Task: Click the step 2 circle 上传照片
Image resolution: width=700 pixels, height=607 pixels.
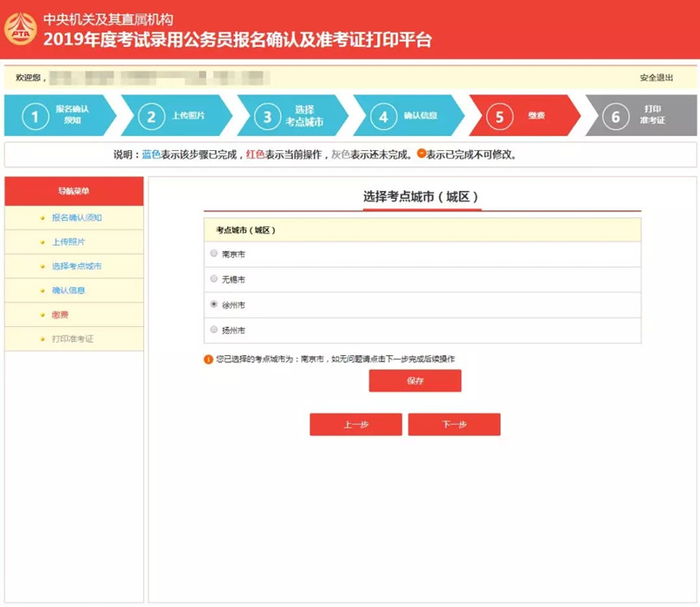Action: click(x=151, y=117)
